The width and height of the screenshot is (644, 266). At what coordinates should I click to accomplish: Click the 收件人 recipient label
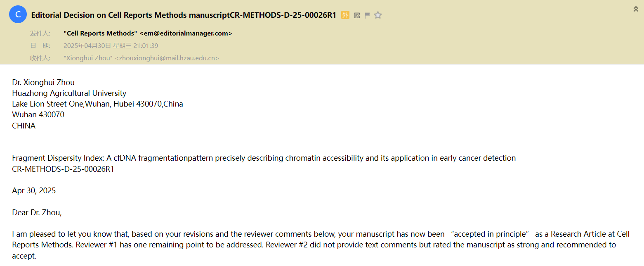[40, 58]
